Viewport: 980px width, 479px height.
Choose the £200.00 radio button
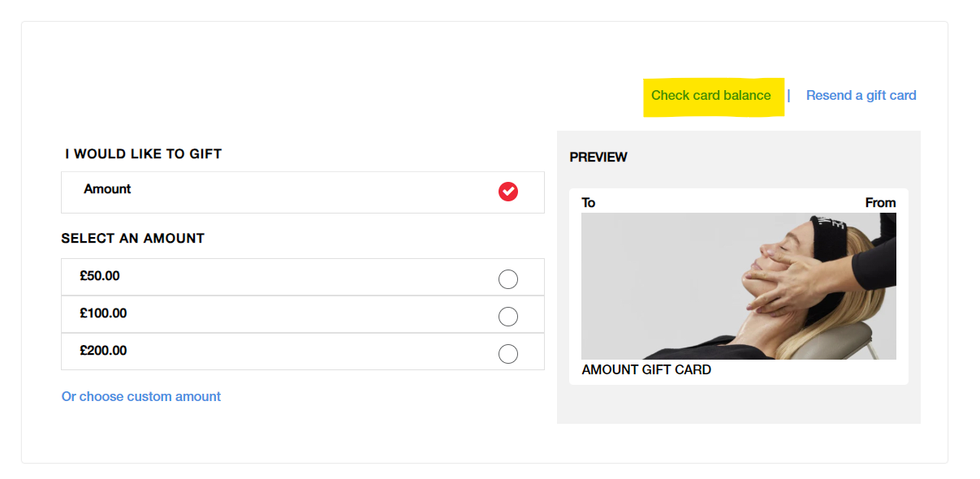[x=508, y=354]
